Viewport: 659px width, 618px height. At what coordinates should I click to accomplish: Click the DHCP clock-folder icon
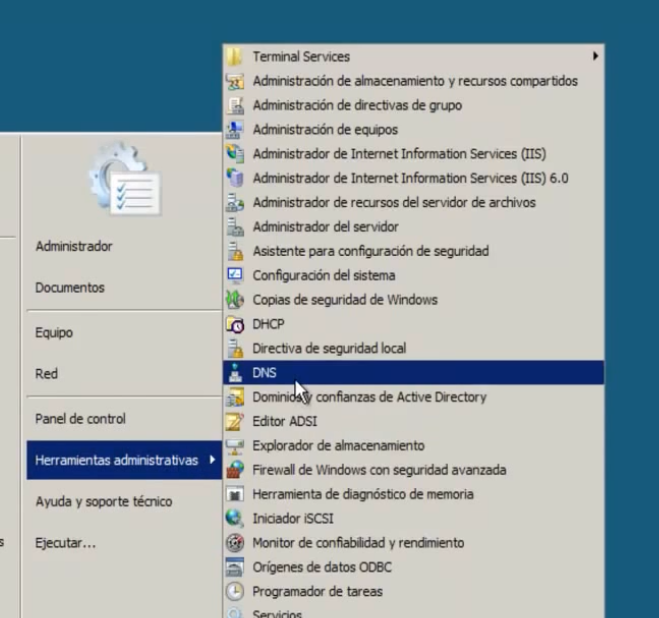[x=235, y=324]
